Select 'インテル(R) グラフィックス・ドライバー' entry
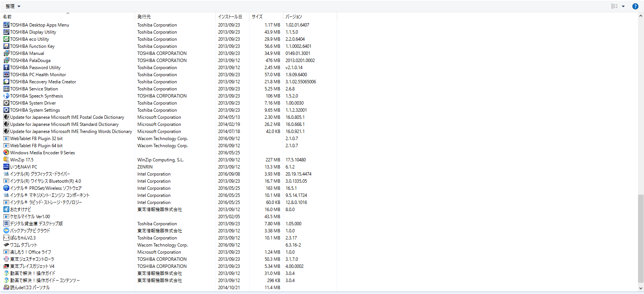Screen dimensions: 644x294 click(40, 174)
